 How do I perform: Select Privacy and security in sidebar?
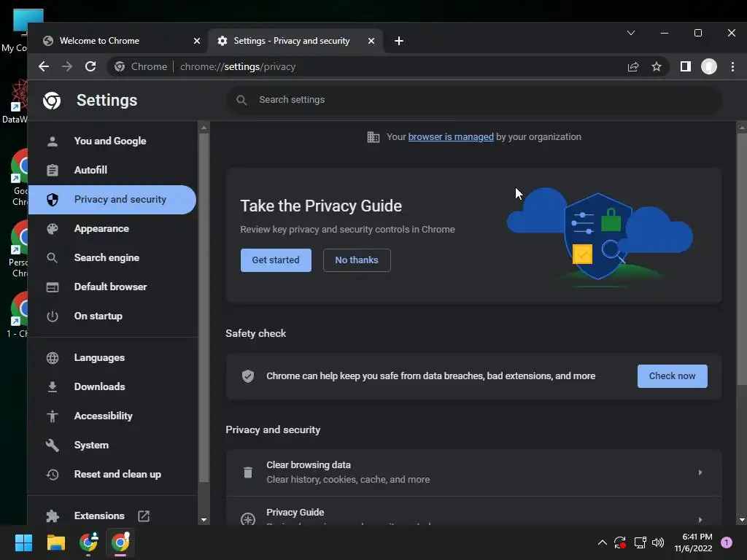[x=112, y=200]
